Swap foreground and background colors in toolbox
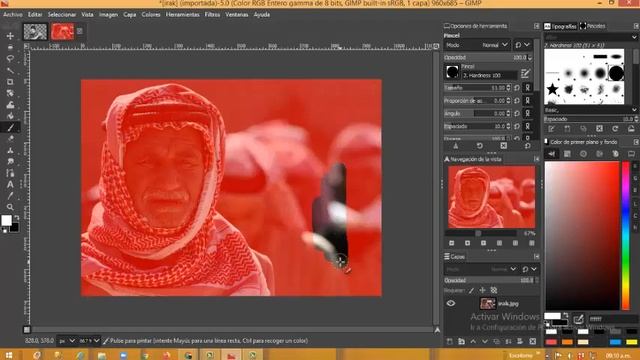 click(x=17, y=218)
